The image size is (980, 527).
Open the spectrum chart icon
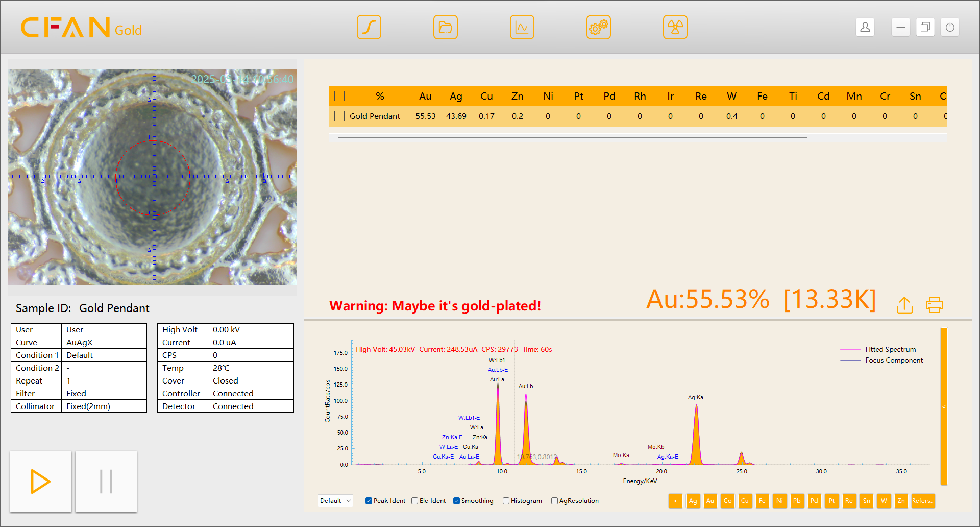[522, 27]
